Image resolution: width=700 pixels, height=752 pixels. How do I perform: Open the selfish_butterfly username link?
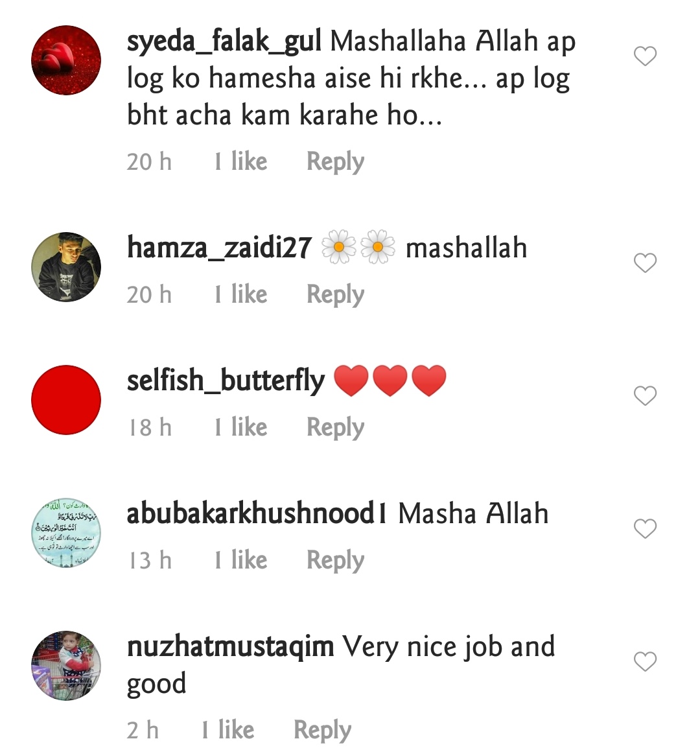(226, 381)
